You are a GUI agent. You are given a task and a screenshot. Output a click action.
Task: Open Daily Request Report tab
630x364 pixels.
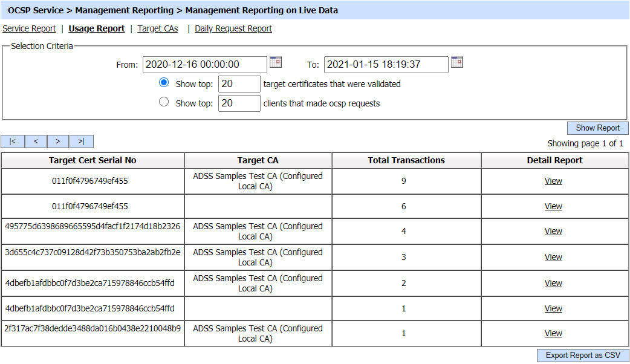[x=233, y=28]
